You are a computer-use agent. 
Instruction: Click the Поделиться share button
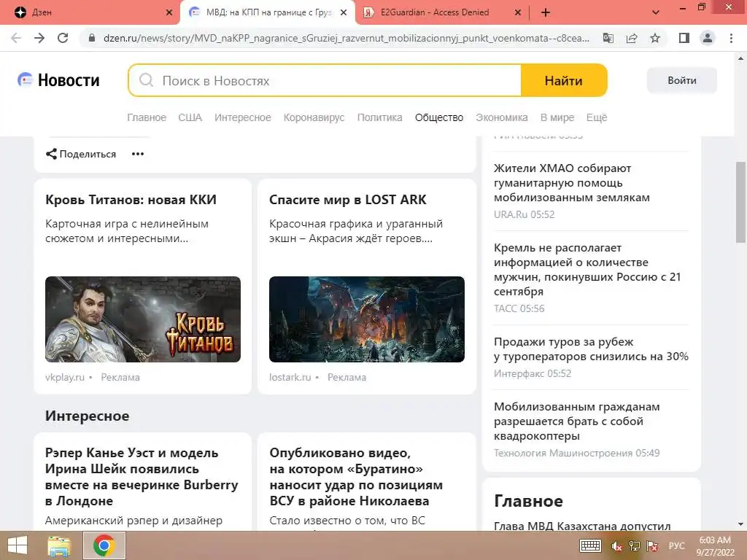coord(81,154)
